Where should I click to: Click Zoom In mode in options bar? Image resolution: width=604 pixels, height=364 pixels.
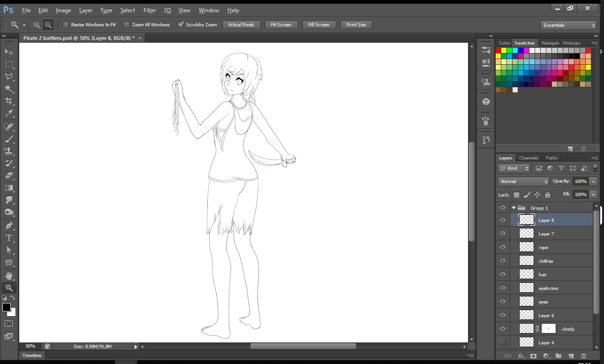pyautogui.click(x=37, y=25)
